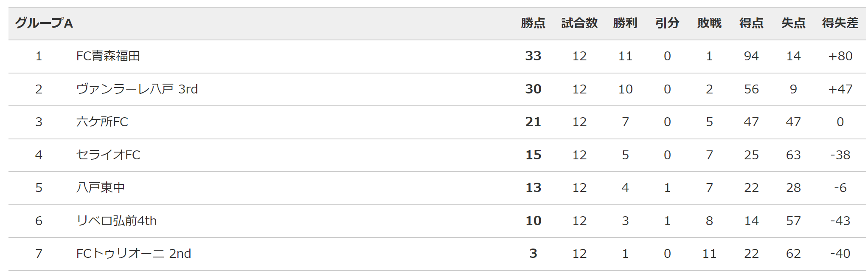Select the 勝利 column header

point(625,23)
